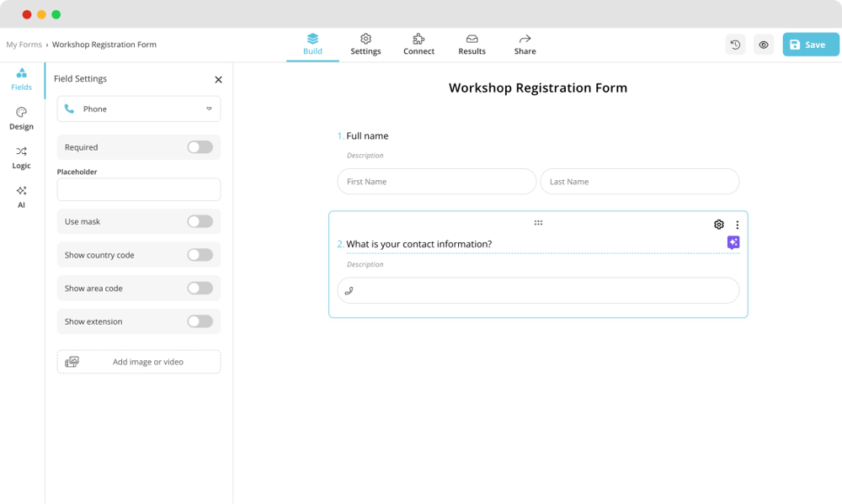Enable the Required toggle
Image resolution: width=842 pixels, height=504 pixels.
[x=200, y=146]
